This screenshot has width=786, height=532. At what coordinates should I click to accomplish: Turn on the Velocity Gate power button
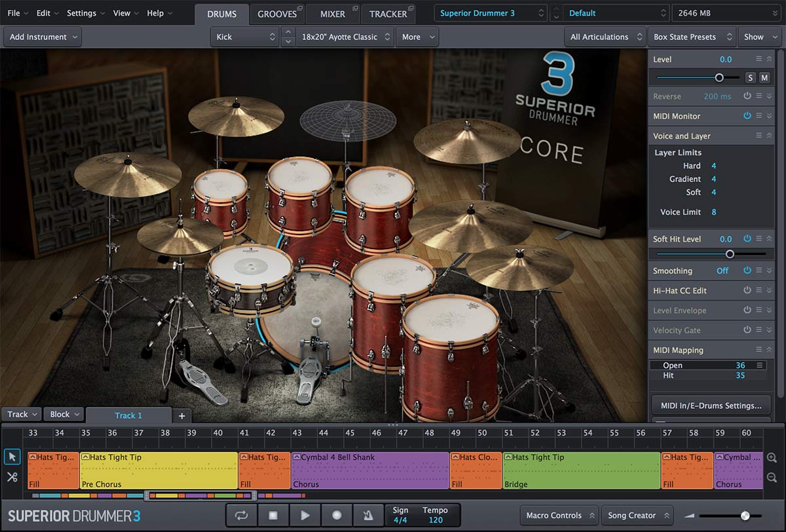coord(747,330)
